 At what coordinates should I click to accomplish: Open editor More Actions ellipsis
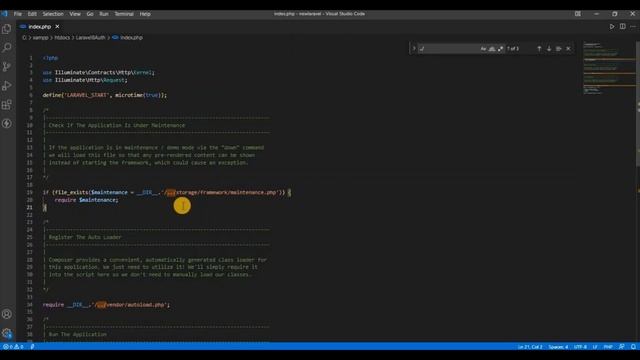tap(633, 27)
